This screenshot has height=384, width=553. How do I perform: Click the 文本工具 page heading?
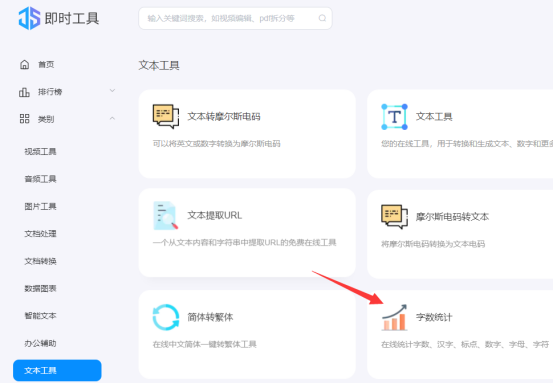[x=159, y=66]
